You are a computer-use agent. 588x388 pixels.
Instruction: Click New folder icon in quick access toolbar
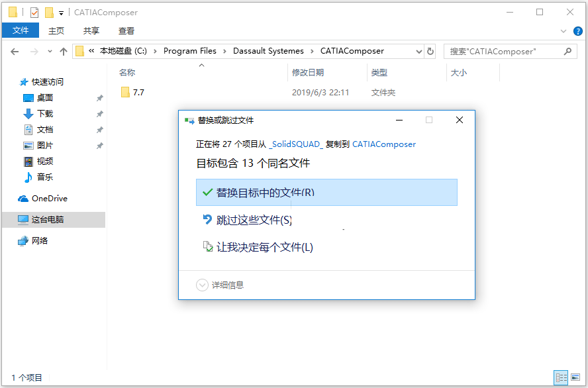[50, 13]
